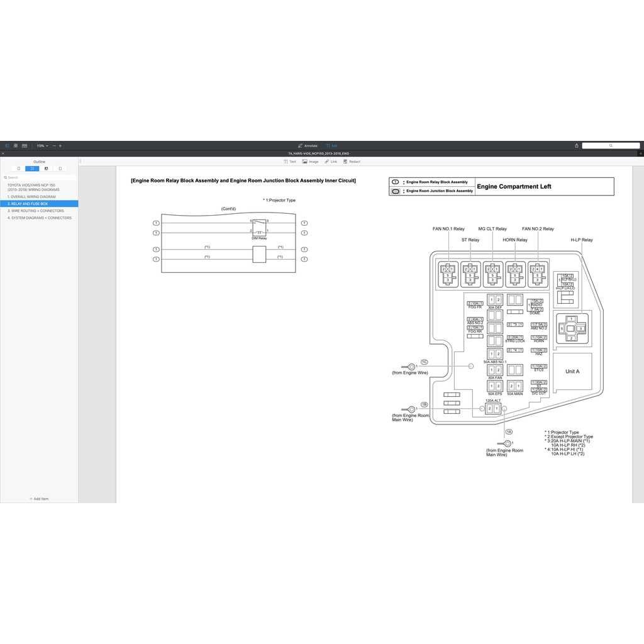Click the ST Relay label
The width and height of the screenshot is (644, 644).
(470, 240)
